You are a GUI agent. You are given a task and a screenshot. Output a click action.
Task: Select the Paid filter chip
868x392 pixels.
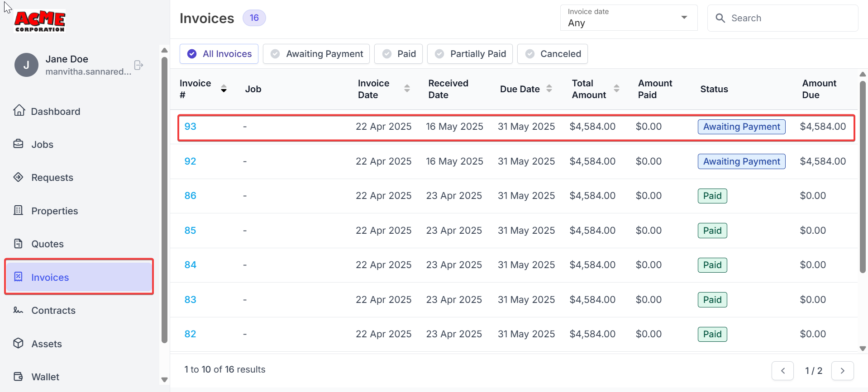tap(399, 54)
